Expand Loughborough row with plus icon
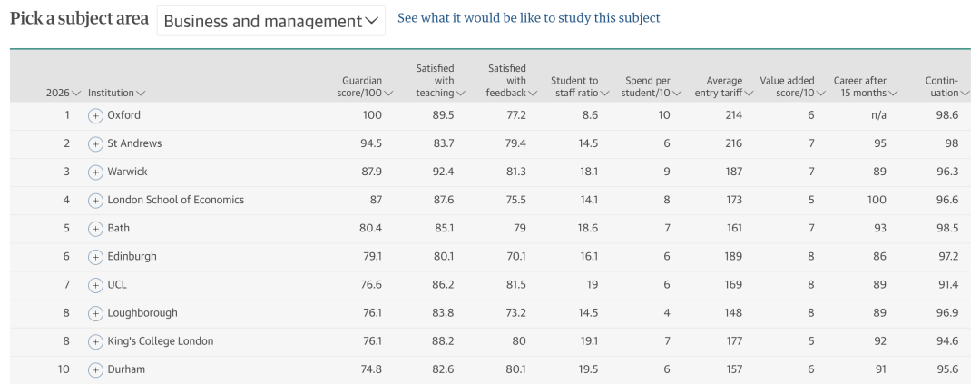 (x=95, y=313)
